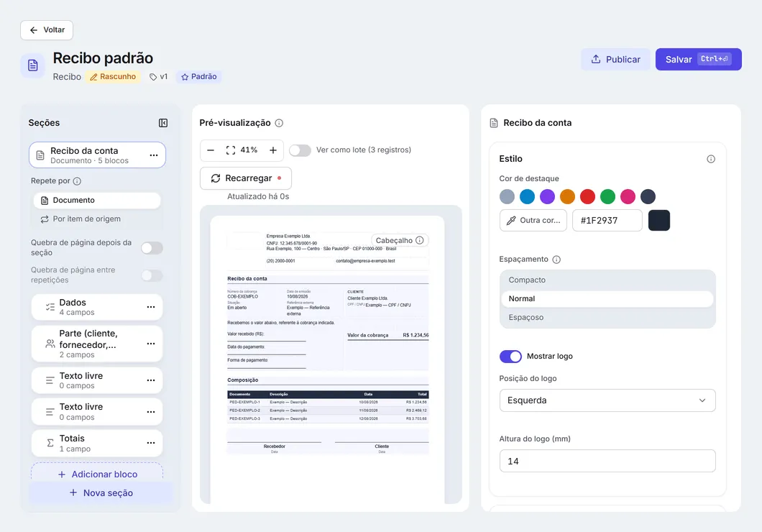The height and width of the screenshot is (532, 762).
Task: Click the receipt document preview page
Action: click(328, 359)
